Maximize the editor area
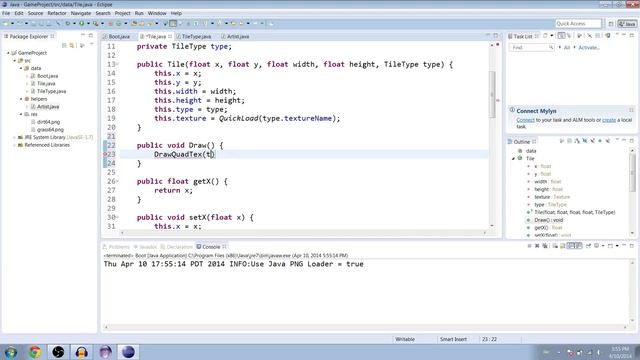This screenshot has height=360, width=640. click(496, 36)
